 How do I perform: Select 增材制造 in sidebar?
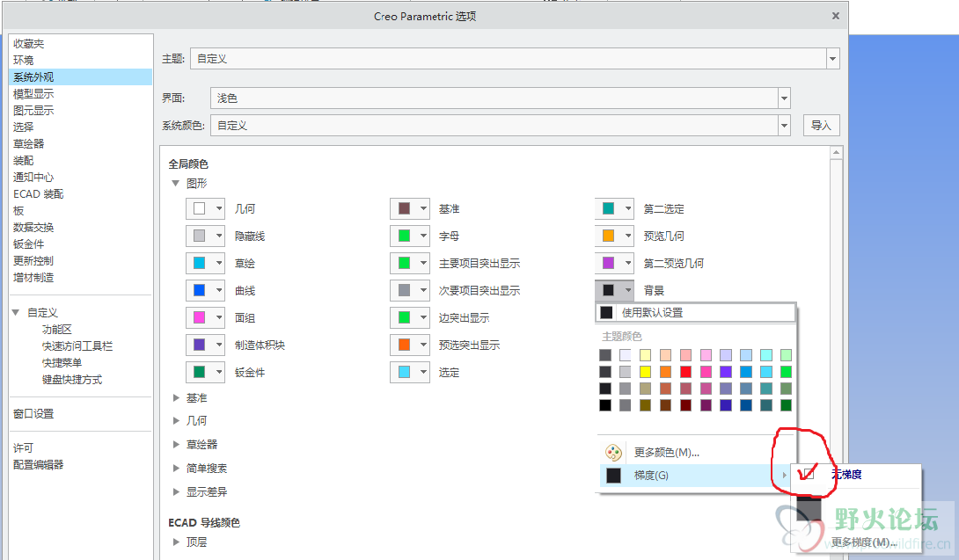[x=33, y=278]
